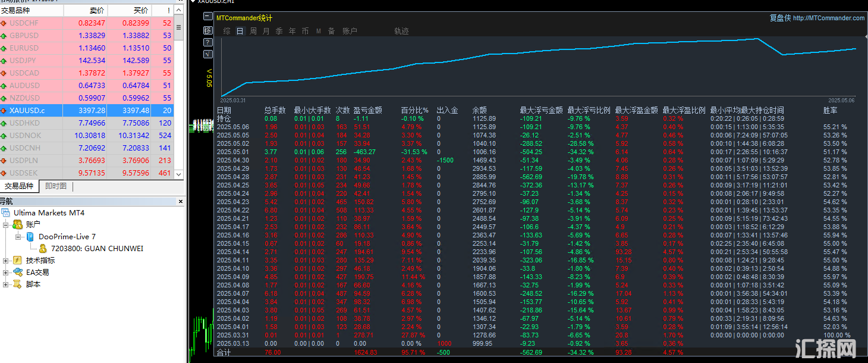Click the down arrow icon beside USDSEK

click(4, 173)
